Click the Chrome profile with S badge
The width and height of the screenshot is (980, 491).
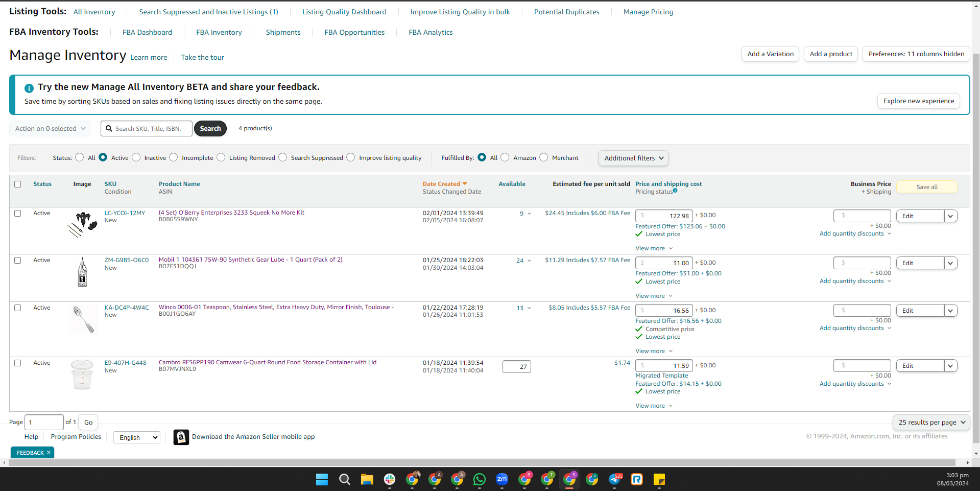[569, 479]
